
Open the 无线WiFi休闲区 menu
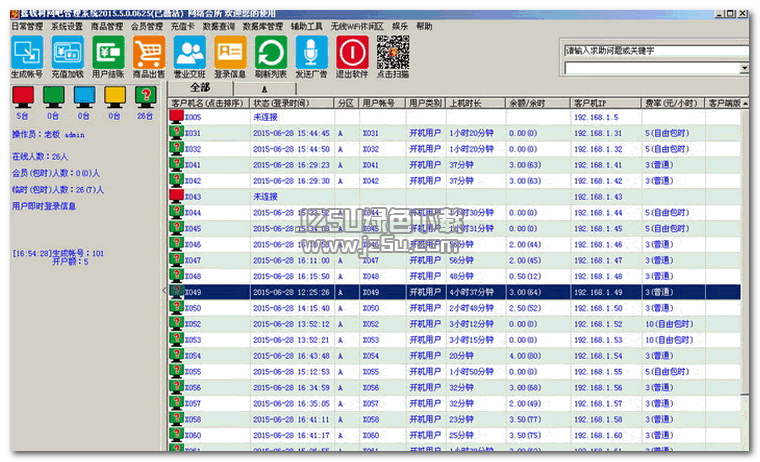(x=357, y=26)
